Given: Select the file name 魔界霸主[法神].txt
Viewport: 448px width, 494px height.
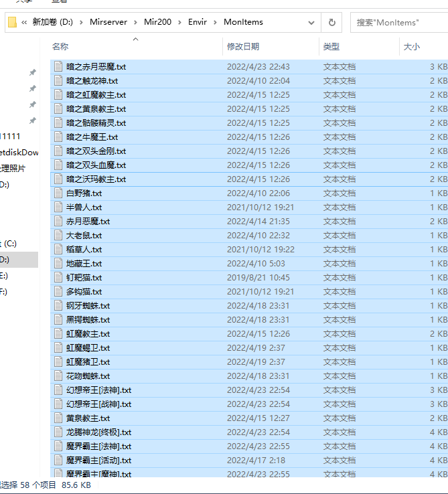Looking at the screenshot, I should [98, 446].
